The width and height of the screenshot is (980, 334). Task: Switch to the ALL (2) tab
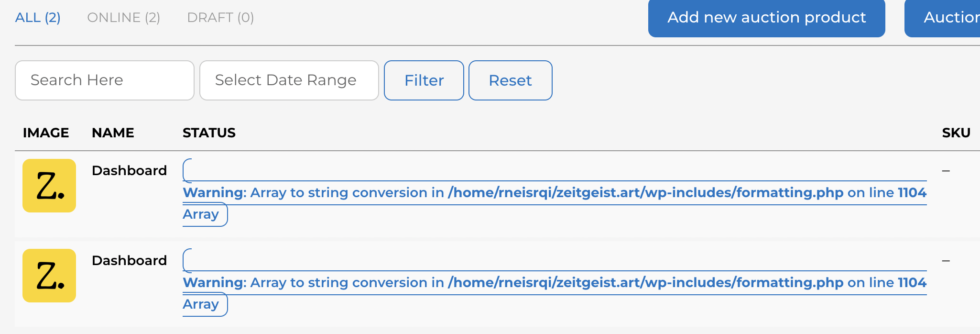[38, 18]
